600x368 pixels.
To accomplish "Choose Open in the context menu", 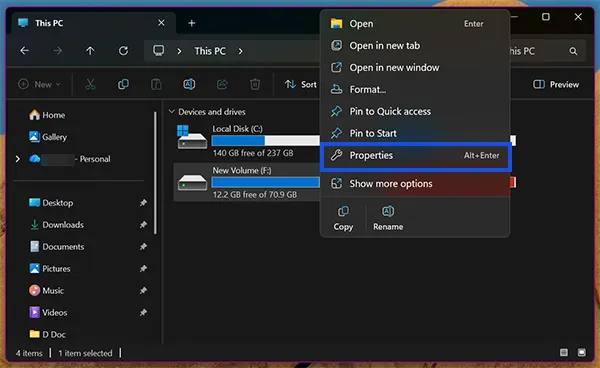I will 415,24.
